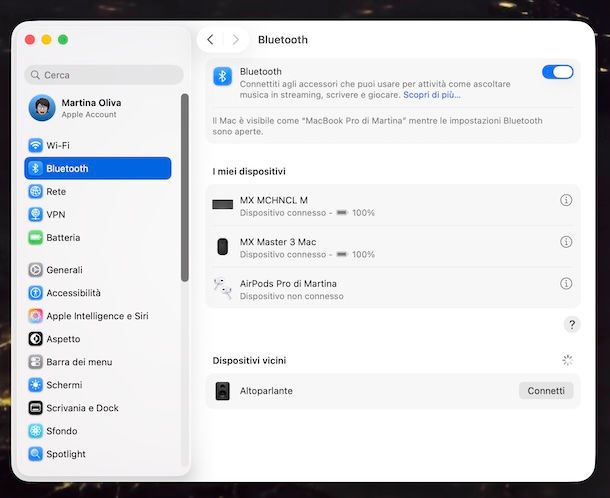Open the Wi-Fi settings label
610x498 pixels.
(58, 146)
